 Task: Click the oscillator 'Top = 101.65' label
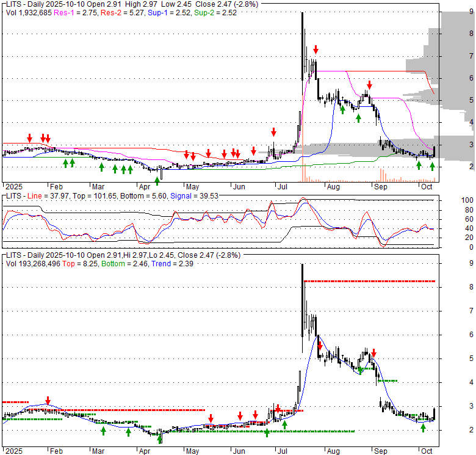point(95,196)
